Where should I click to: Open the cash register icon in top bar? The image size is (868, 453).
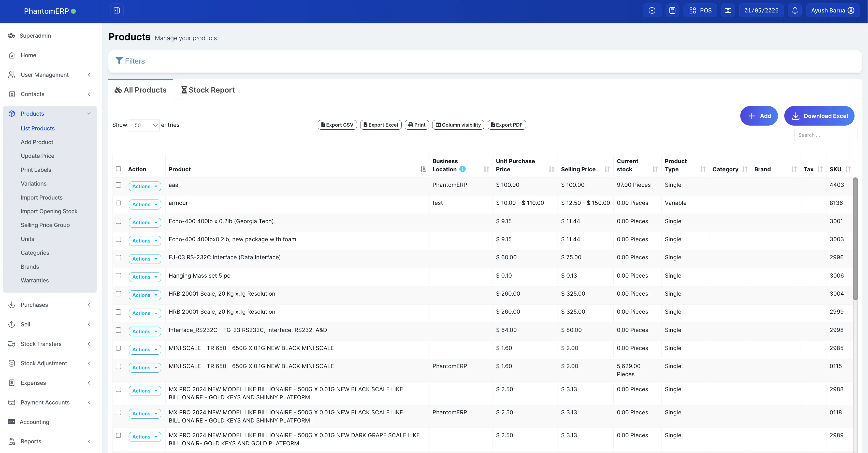pyautogui.click(x=728, y=10)
